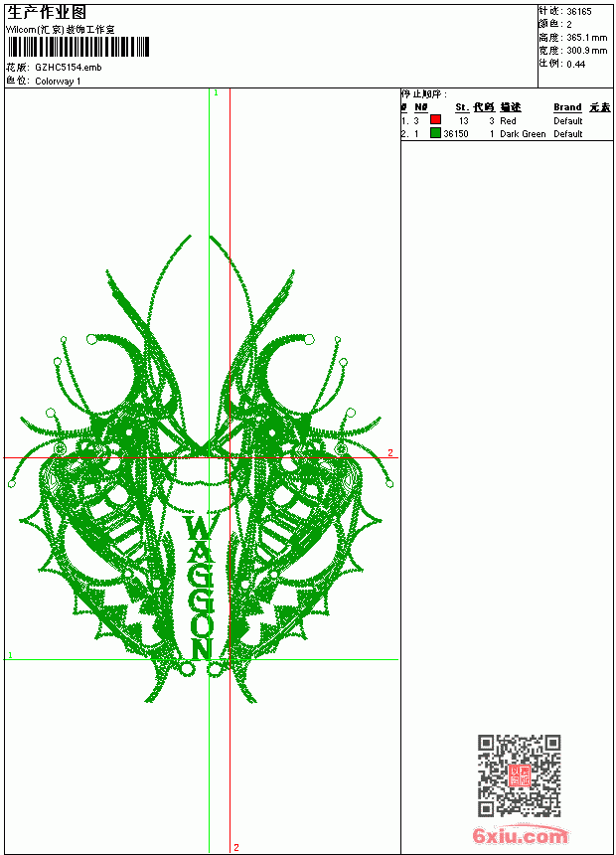Click the 元素 column header

[600, 107]
